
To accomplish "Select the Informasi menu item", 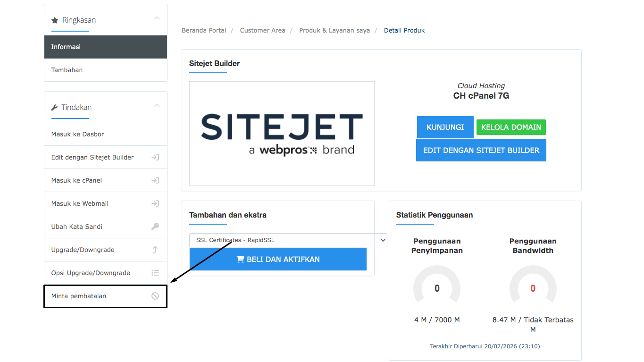I will pos(106,47).
